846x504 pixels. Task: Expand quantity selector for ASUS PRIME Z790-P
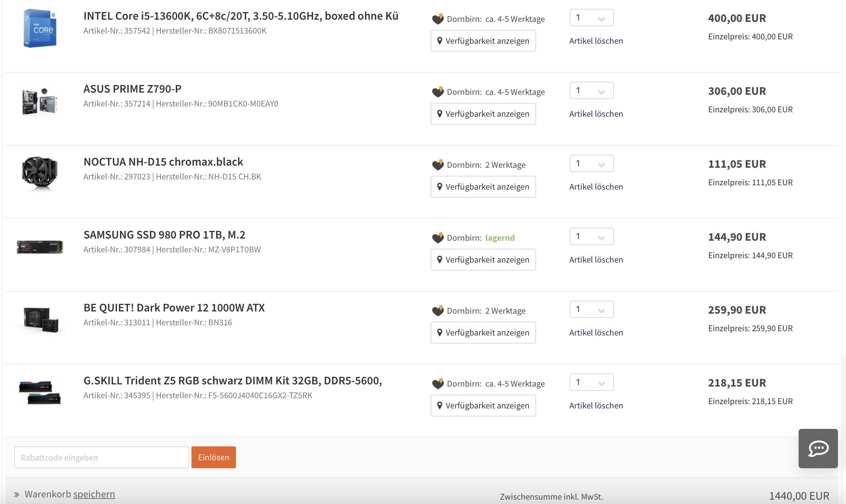(x=591, y=91)
